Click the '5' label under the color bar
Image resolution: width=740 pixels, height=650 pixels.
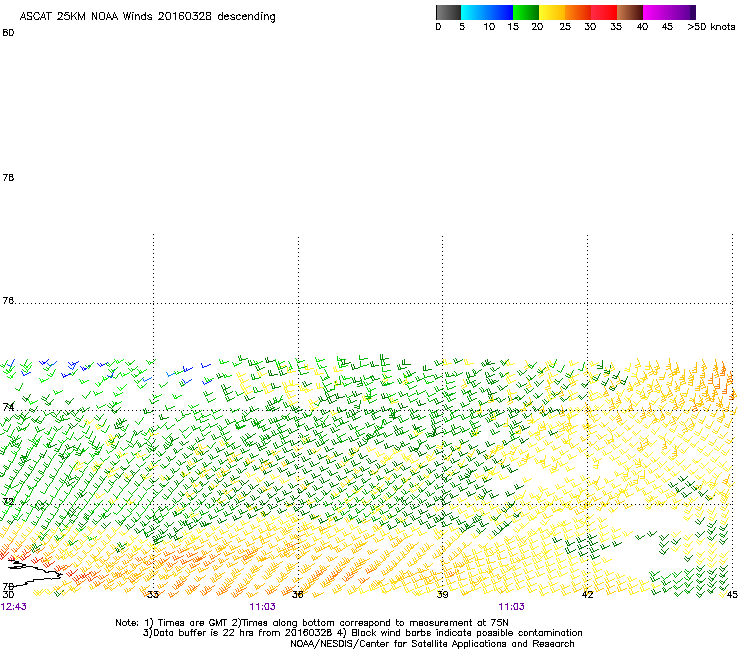coord(462,27)
